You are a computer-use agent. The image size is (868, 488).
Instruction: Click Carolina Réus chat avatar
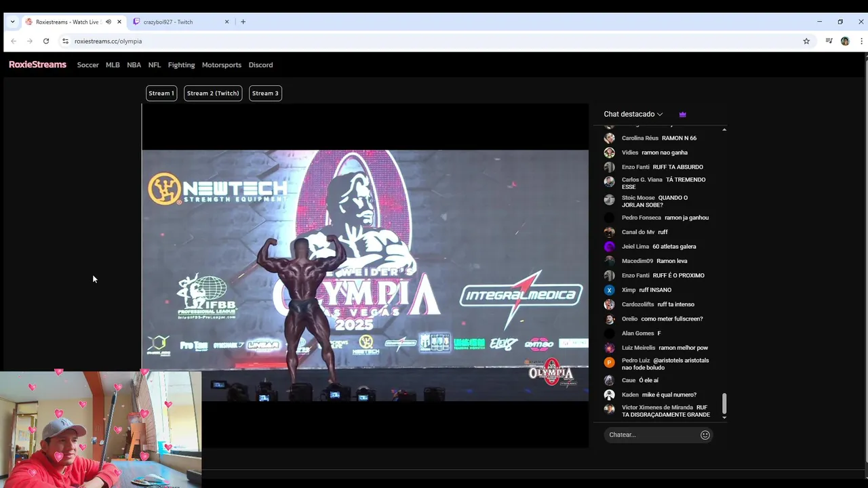click(609, 138)
